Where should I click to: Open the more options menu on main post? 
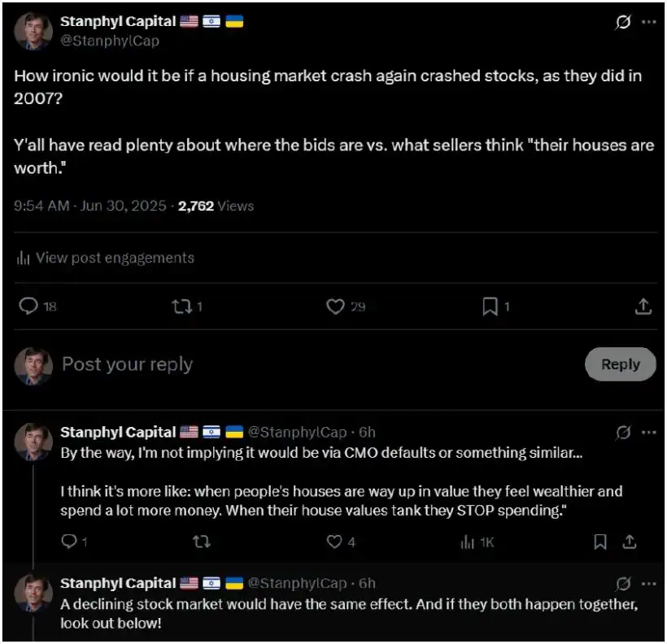[x=648, y=23]
